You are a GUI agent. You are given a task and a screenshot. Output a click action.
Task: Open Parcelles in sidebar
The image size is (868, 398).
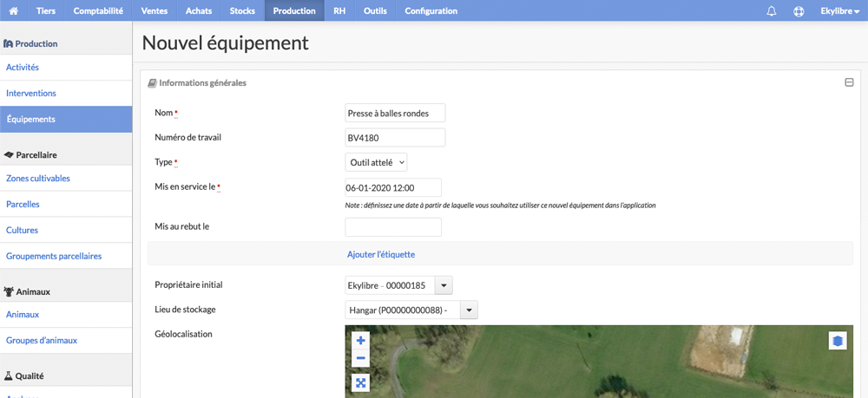click(66, 205)
